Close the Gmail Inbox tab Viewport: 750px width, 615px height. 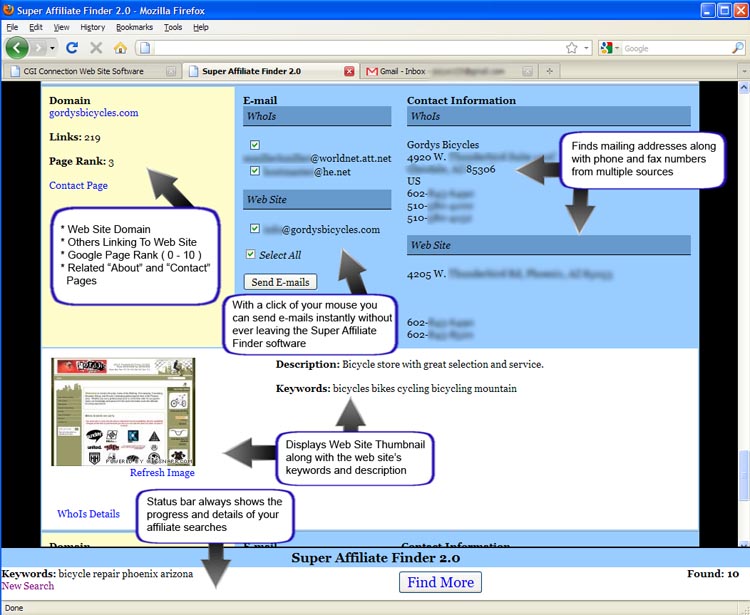pyautogui.click(x=527, y=71)
